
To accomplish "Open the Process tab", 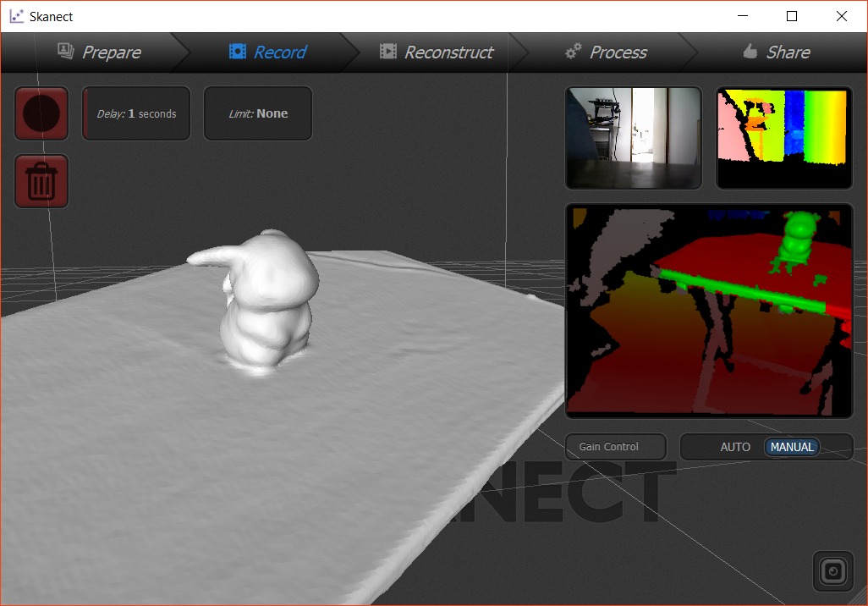I will (x=606, y=52).
